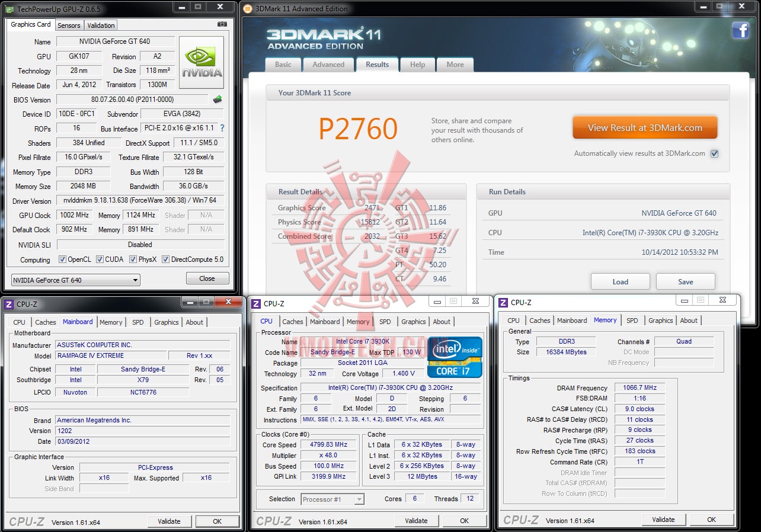This screenshot has height=532, width=761.
Task: Click the NVIDIA SLI Disabled field
Action: click(x=140, y=245)
